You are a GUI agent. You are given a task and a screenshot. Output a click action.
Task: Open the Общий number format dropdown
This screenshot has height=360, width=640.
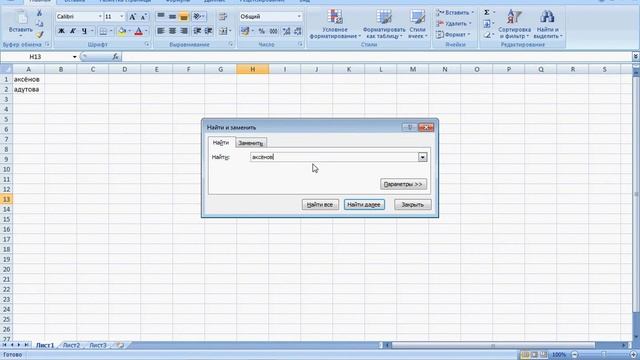(x=299, y=17)
